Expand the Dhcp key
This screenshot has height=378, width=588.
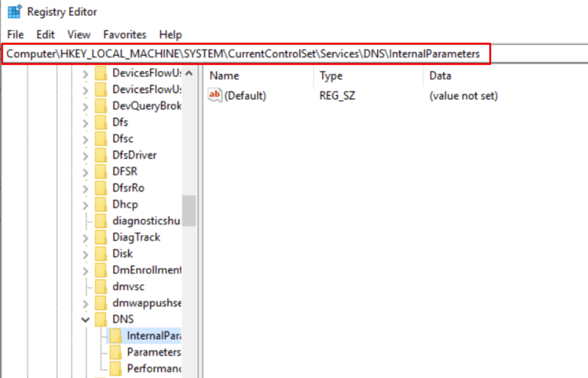[85, 205]
